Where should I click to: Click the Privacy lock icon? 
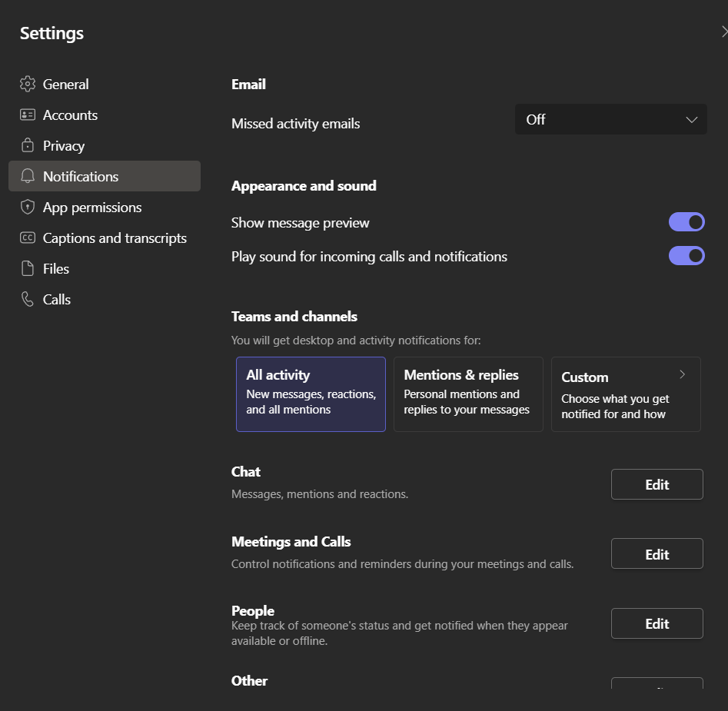coord(28,145)
